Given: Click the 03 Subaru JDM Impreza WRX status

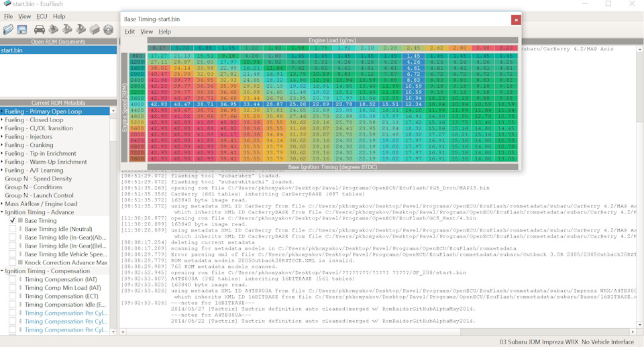Looking at the screenshot, I should coord(539,342).
